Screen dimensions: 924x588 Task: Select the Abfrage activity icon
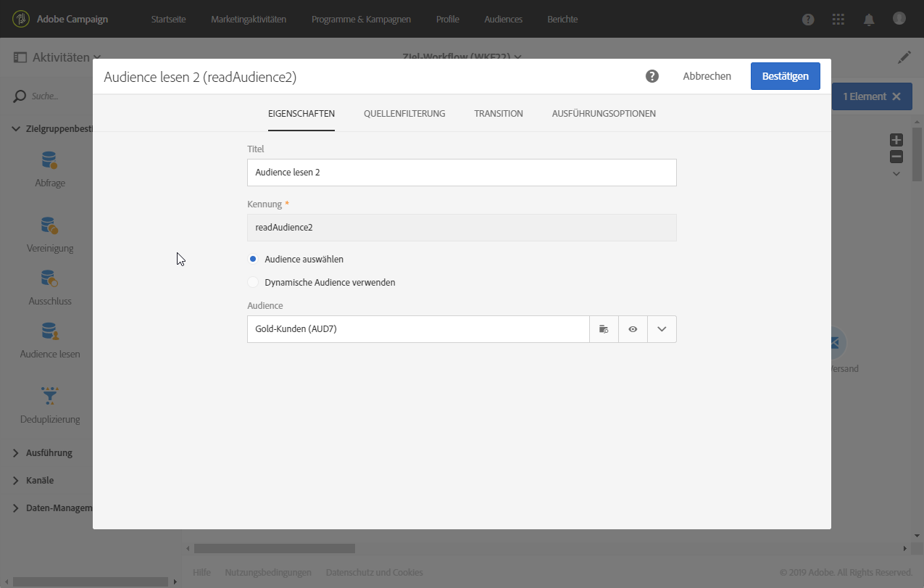tap(49, 160)
